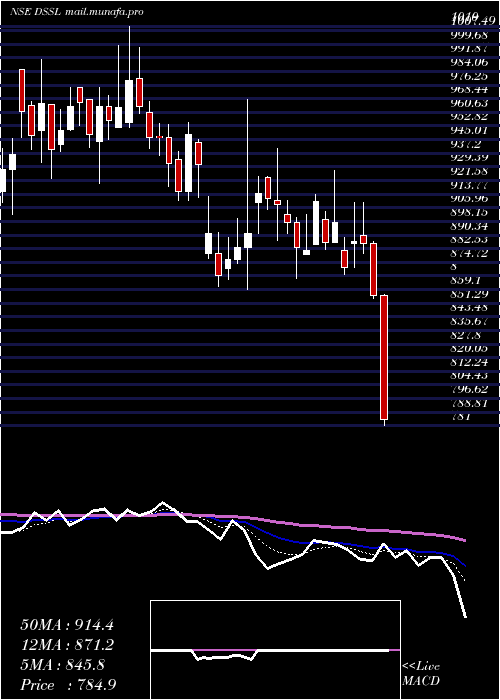
Task: Click inside the MACD indicator panel
Action: tap(275, 650)
